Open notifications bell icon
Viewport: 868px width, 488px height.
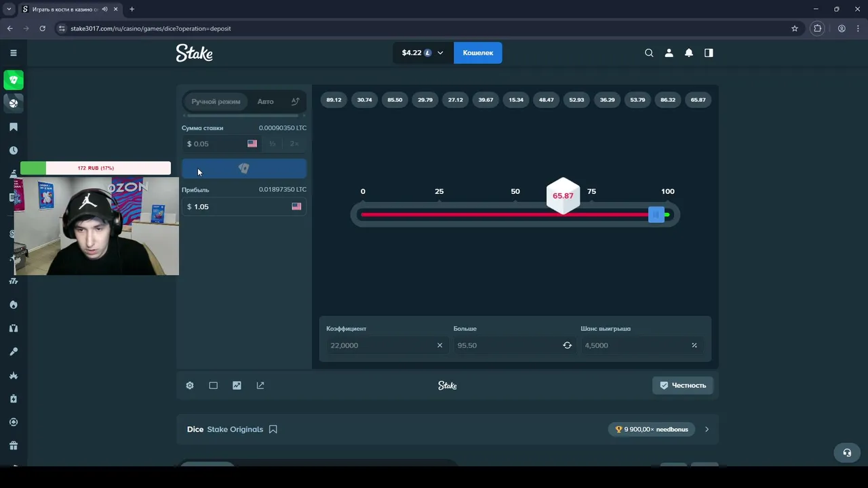689,53
